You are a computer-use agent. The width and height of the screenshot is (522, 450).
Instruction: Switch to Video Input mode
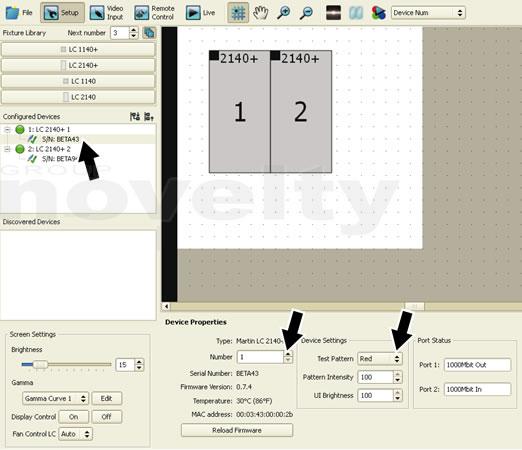point(107,13)
